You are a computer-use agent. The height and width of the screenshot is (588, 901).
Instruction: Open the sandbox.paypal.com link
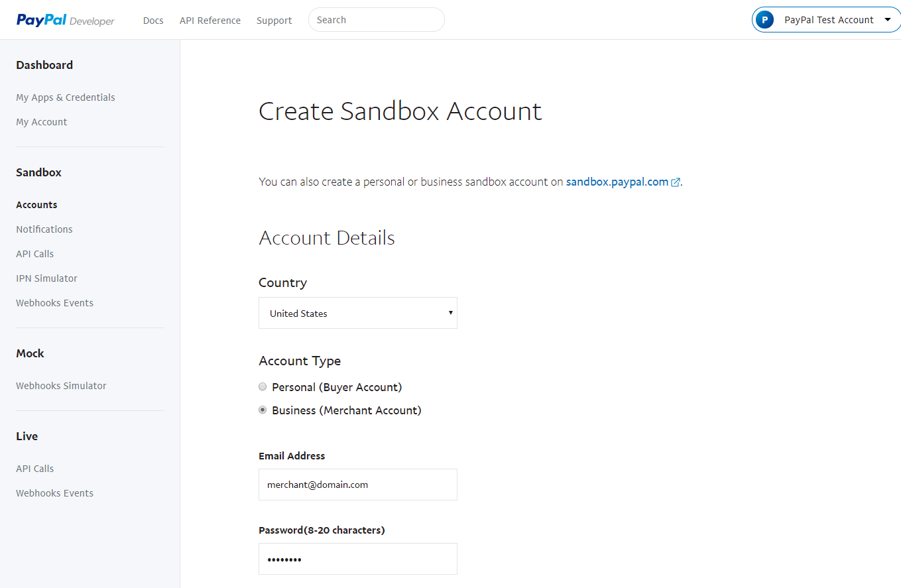(x=617, y=182)
